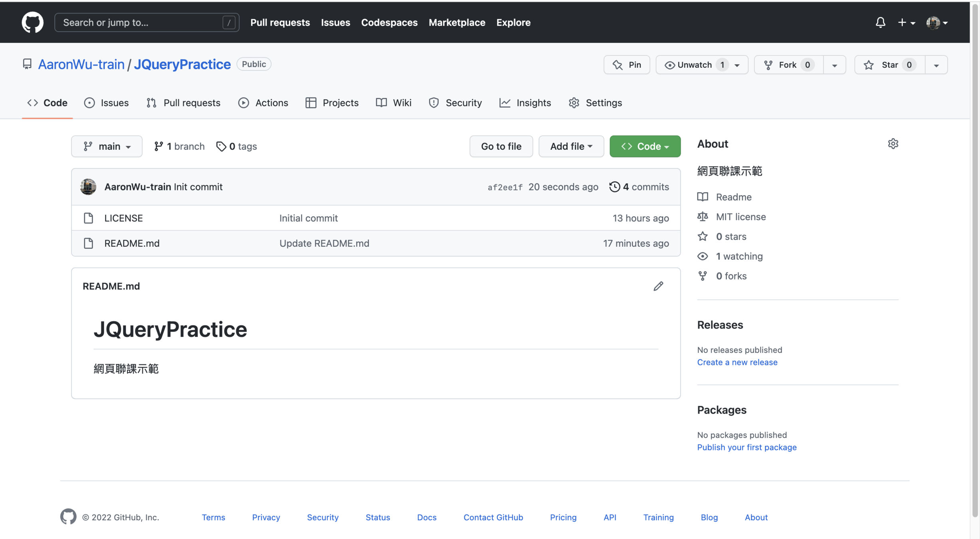Pin this repository
The image size is (980, 539).
point(627,65)
